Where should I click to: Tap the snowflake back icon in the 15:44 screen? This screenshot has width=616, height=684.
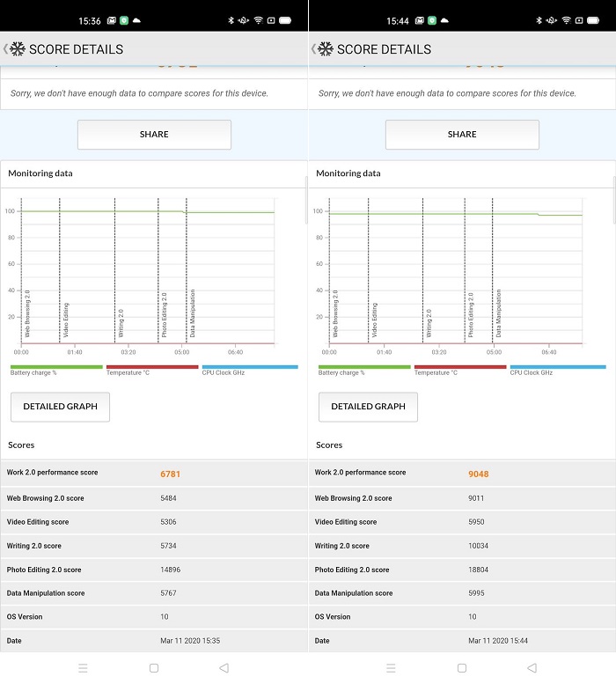point(325,49)
